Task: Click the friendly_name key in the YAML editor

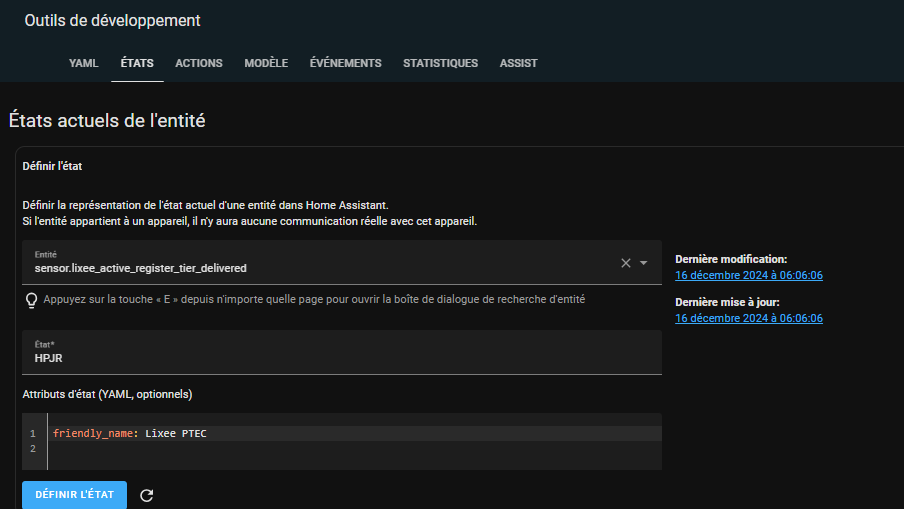Action: point(92,433)
